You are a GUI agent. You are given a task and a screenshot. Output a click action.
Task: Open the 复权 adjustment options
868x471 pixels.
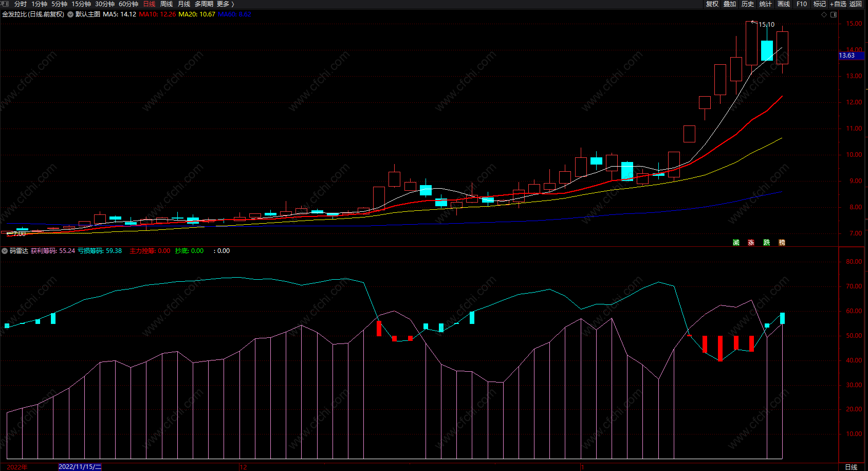tap(712, 4)
